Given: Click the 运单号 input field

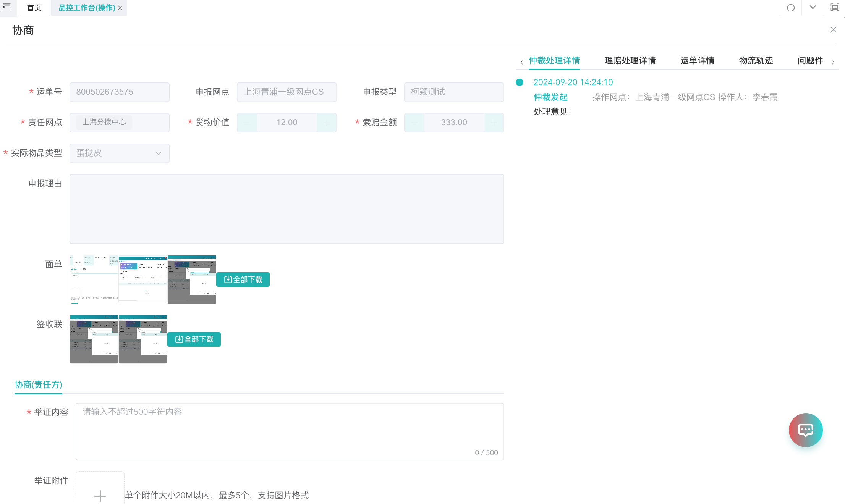Looking at the screenshot, I should pos(119,92).
